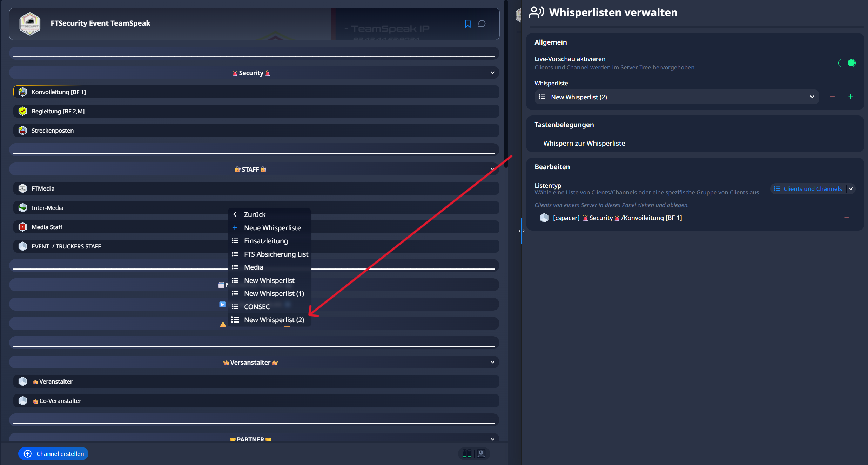Open the Whisperliste selection dropdown
The image size is (868, 465).
(x=676, y=97)
